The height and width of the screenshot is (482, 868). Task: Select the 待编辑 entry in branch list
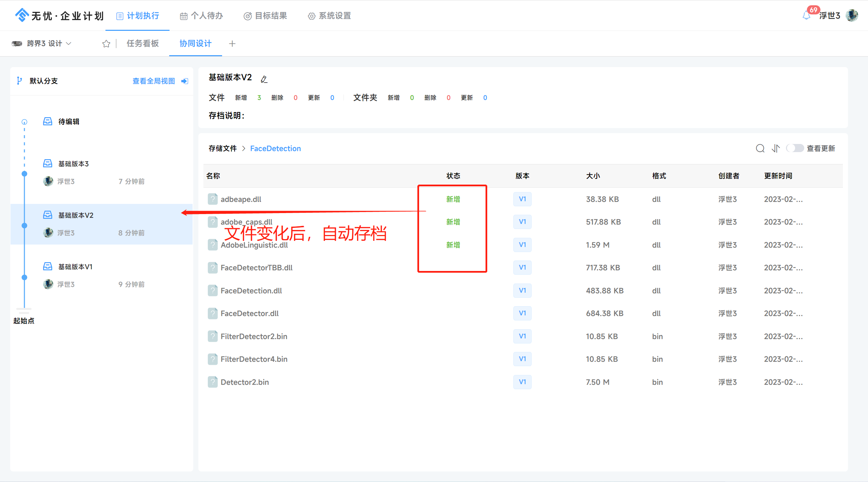pos(69,122)
